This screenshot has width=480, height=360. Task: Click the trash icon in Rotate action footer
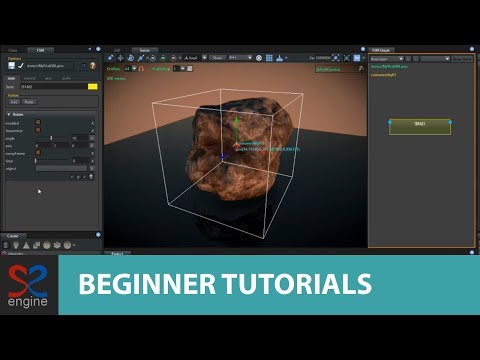coord(91,177)
